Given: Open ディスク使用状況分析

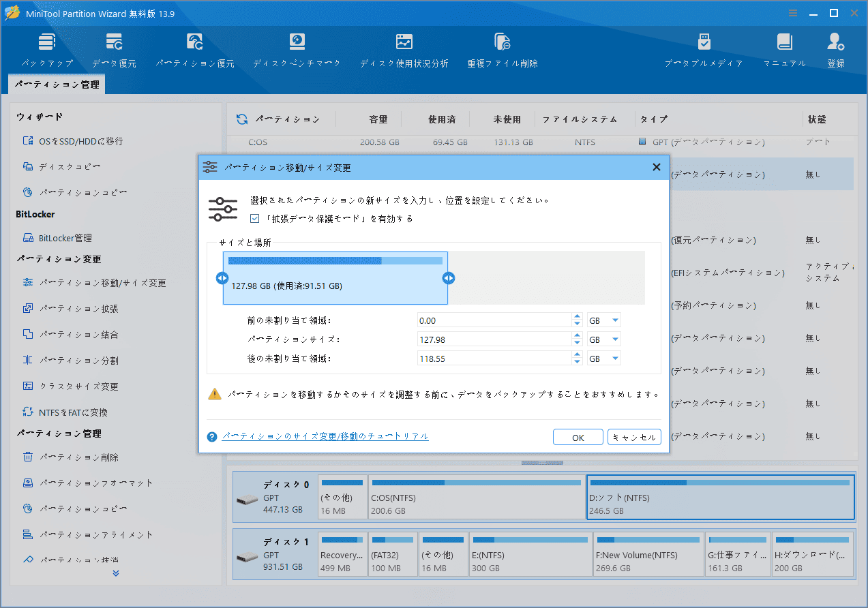Looking at the screenshot, I should tap(404, 50).
